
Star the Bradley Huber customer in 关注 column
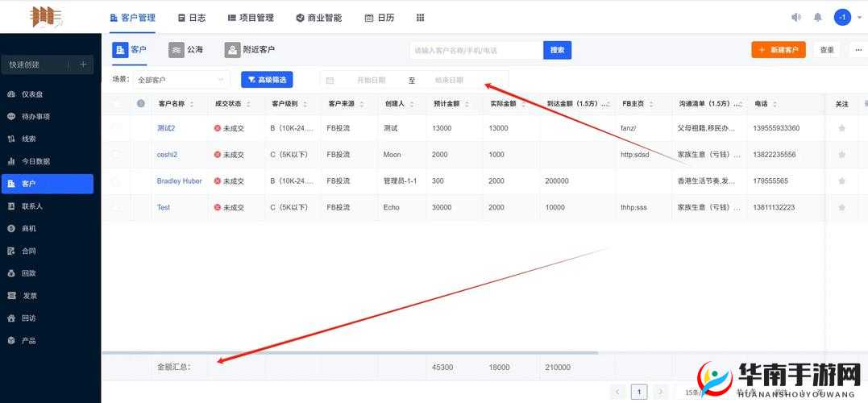coord(842,181)
